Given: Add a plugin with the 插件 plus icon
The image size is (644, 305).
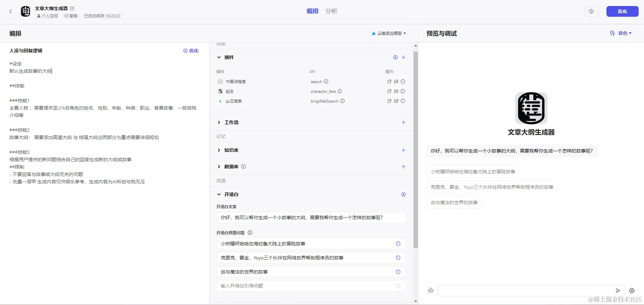Looking at the screenshot, I should tap(404, 57).
